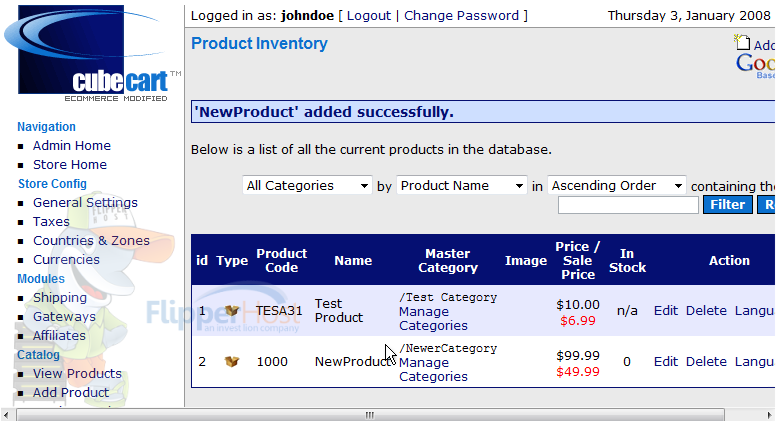This screenshot has width=776, height=422.
Task: Open the Product Name sort dropdown
Action: (x=462, y=186)
